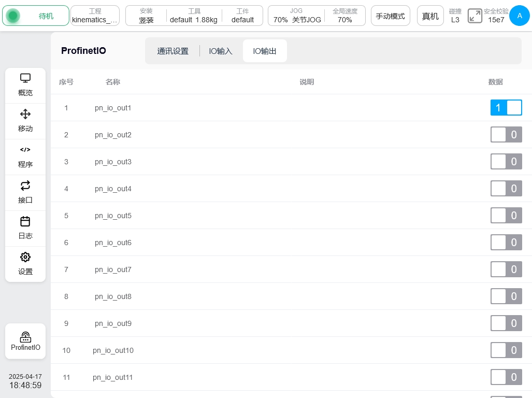
Task: Enable the pn_io_out5 output toggle
Action: pos(506,216)
